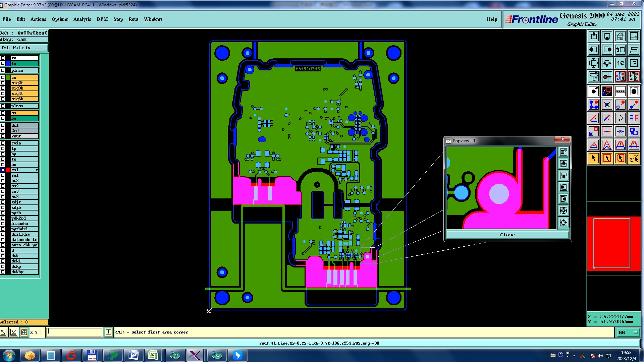Click the net selection pointer icon
This screenshot has width=644, height=362.
pyautogui.click(x=634, y=158)
